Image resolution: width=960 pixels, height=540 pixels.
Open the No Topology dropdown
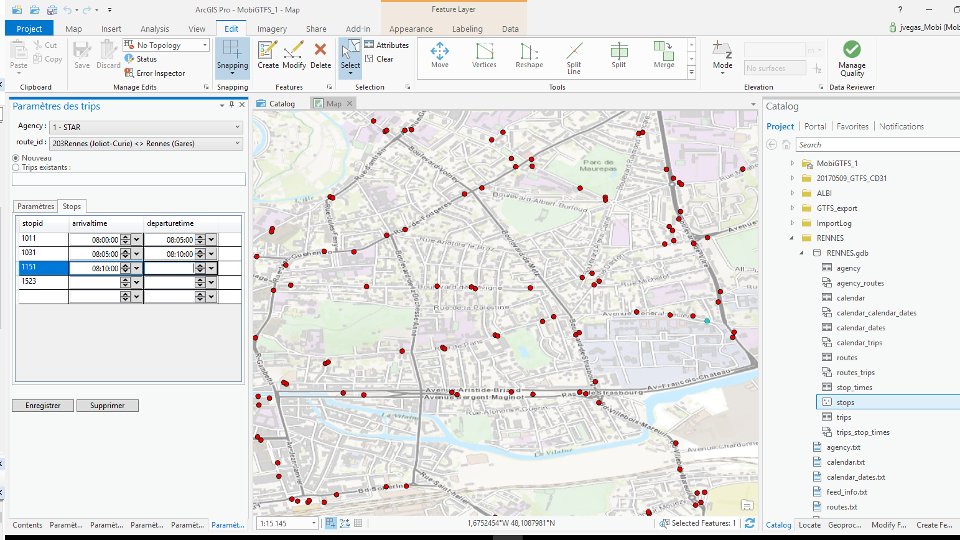(166, 45)
